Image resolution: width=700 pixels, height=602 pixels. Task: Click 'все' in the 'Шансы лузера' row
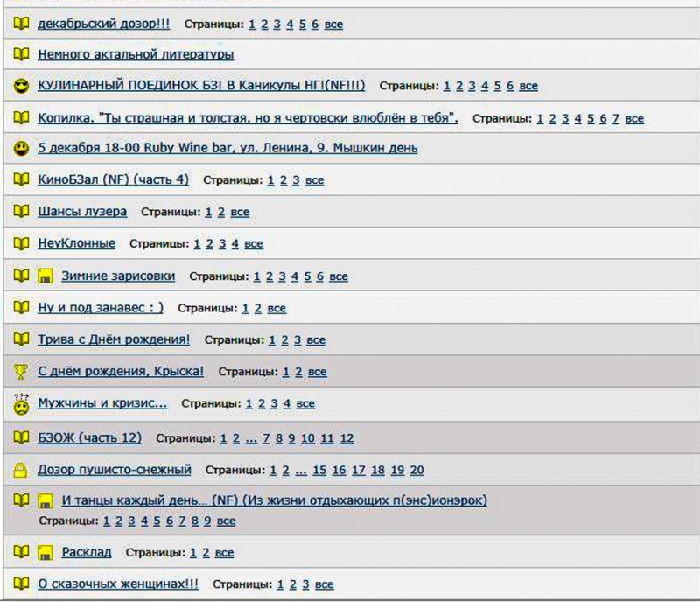tap(240, 212)
